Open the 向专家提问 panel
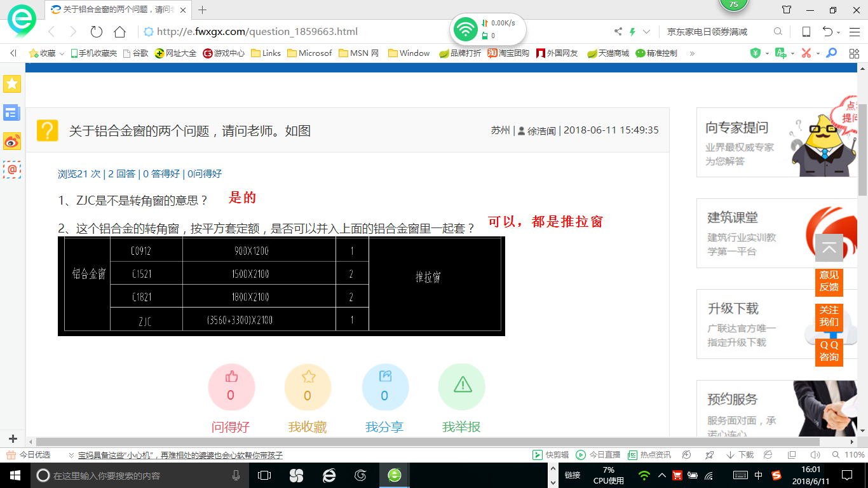This screenshot has height=488, width=868. [x=776, y=142]
